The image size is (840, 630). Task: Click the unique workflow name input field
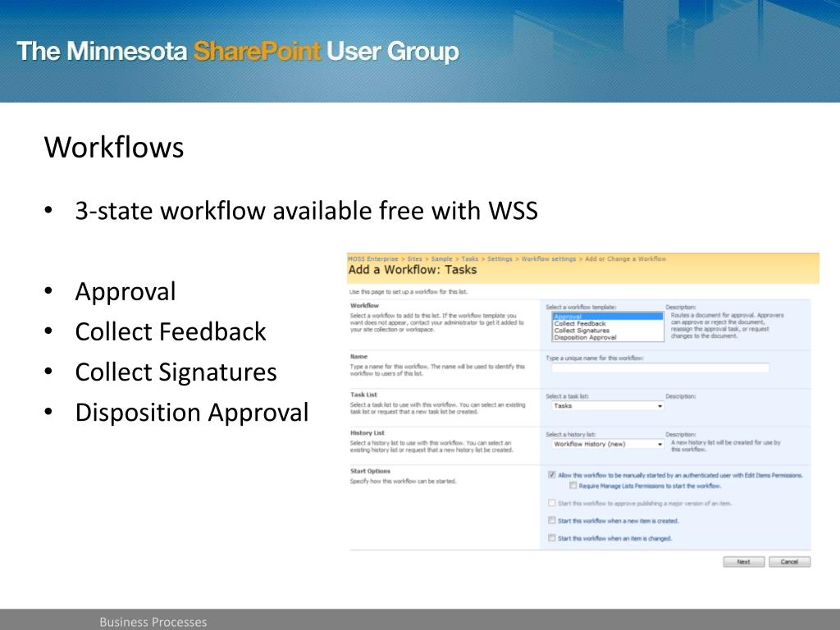point(660,367)
